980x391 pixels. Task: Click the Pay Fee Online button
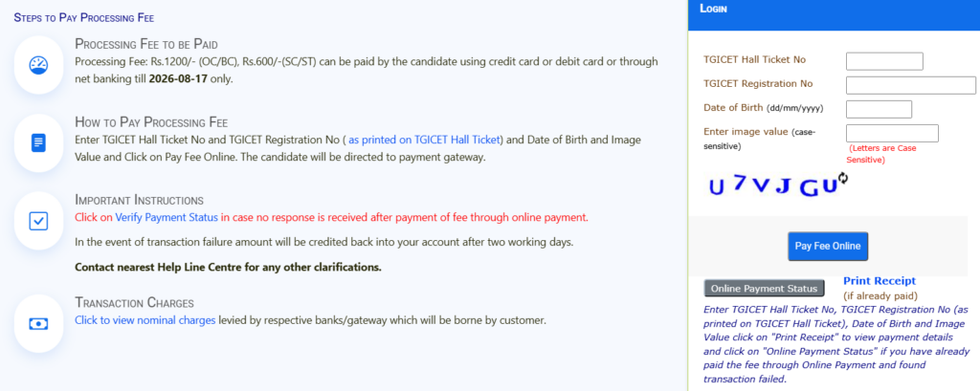coord(828,246)
